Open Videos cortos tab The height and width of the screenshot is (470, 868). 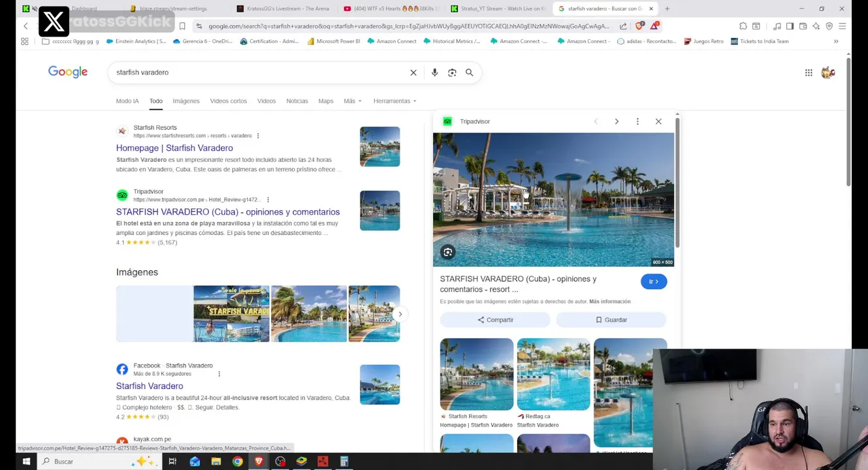point(229,101)
